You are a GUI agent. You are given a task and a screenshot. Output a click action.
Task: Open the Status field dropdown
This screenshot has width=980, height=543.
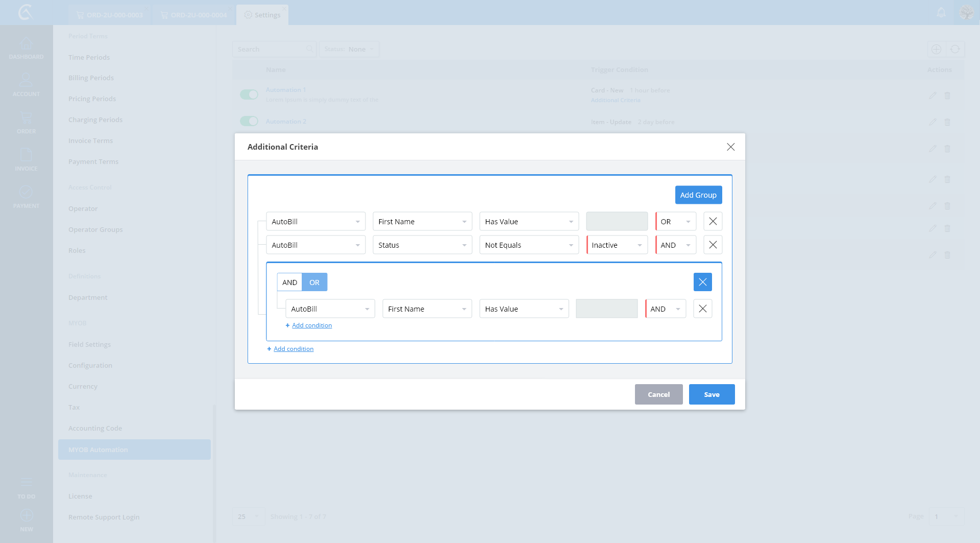click(x=422, y=245)
